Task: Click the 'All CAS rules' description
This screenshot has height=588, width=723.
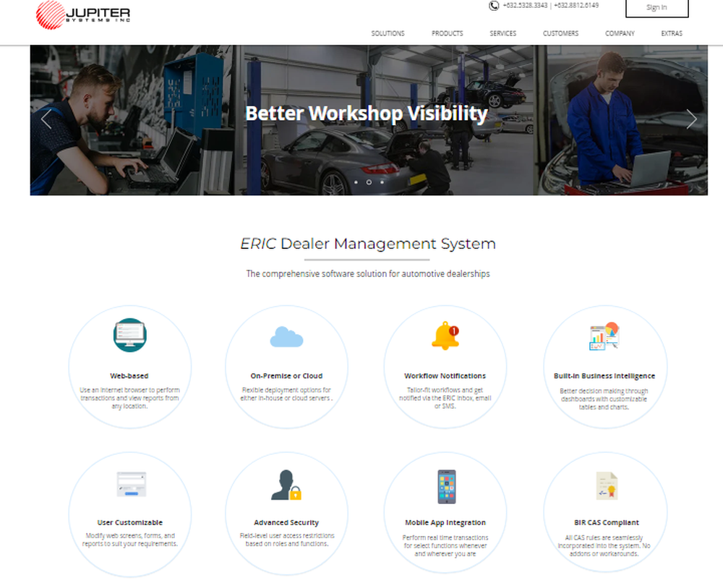Action: 604,545
